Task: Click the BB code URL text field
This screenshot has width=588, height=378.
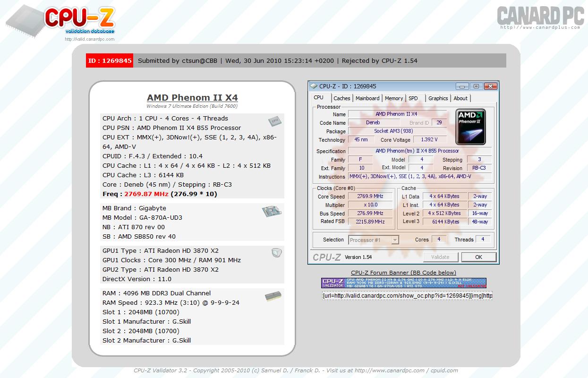Action: [x=407, y=295]
